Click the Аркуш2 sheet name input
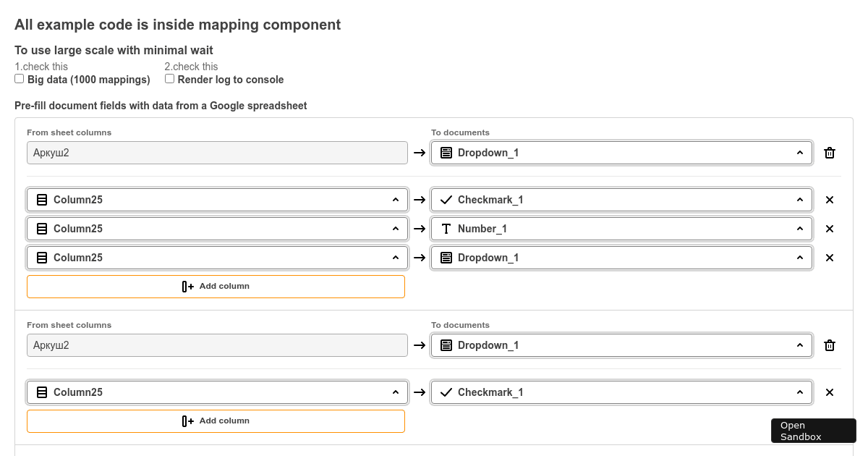Viewport: 868px width, 456px height. 217,153
